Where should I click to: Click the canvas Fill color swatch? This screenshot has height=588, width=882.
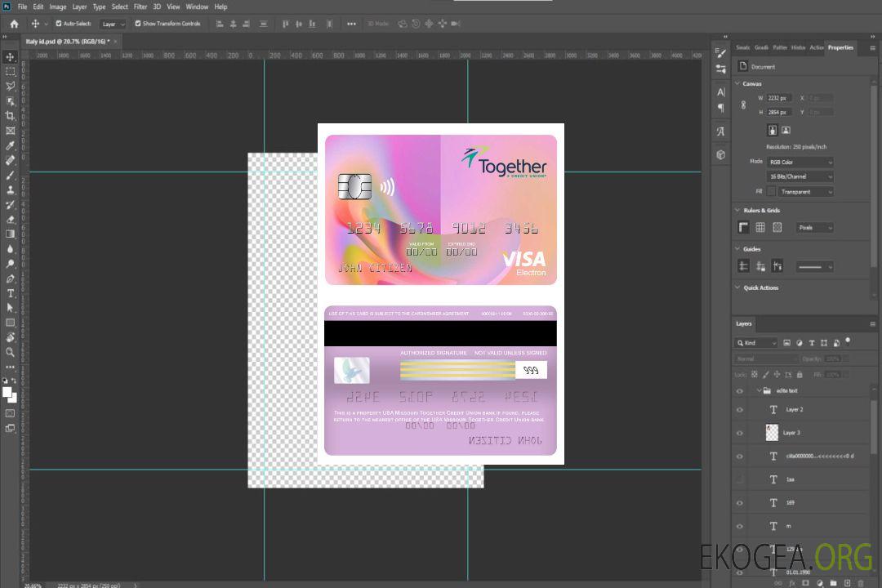pos(771,192)
